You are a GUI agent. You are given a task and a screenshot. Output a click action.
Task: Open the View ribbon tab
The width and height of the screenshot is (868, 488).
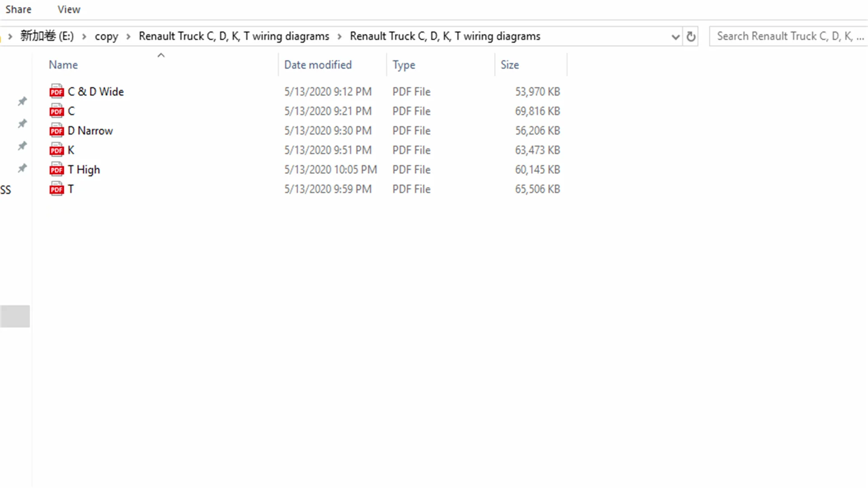coord(69,9)
